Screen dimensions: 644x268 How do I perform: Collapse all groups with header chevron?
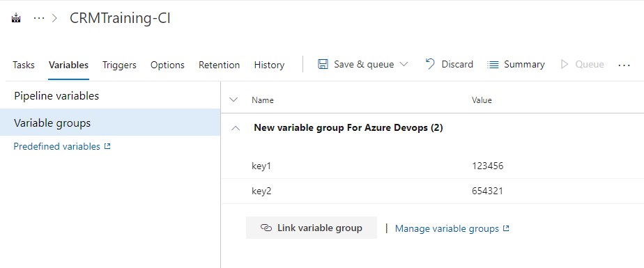[x=233, y=100]
